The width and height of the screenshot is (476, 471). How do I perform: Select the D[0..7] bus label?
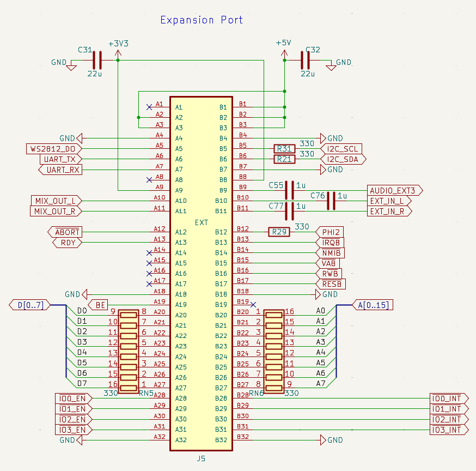pyautogui.click(x=29, y=305)
